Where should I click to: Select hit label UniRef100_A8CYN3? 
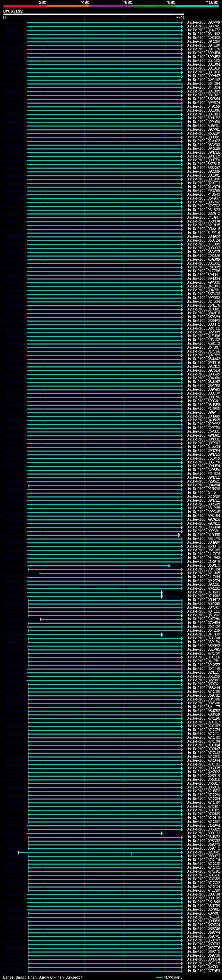click(203, 145)
